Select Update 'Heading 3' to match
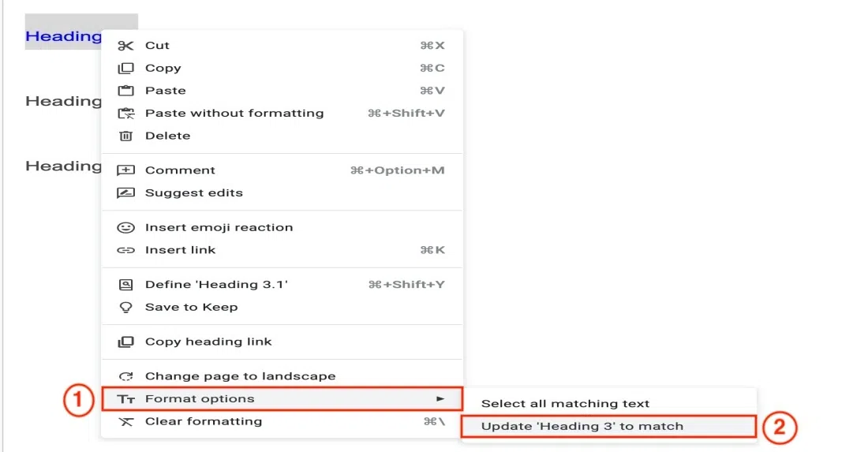This screenshot has height=452, width=868. point(582,426)
